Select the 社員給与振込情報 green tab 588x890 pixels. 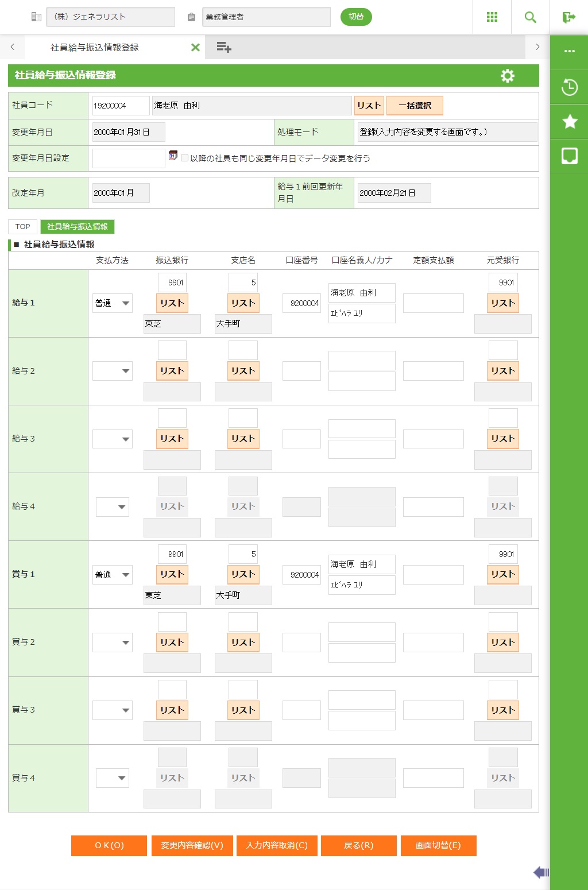pos(78,226)
